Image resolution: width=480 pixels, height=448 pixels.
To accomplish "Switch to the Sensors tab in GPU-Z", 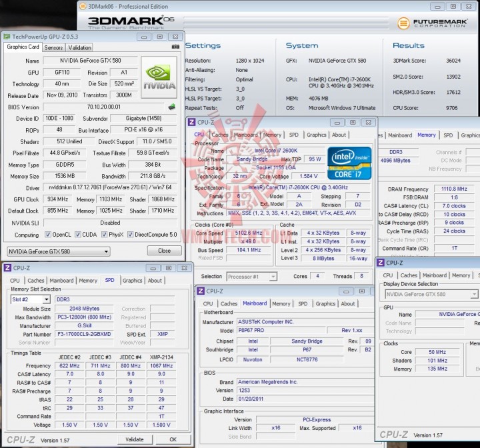I will pyautogui.click(x=53, y=48).
